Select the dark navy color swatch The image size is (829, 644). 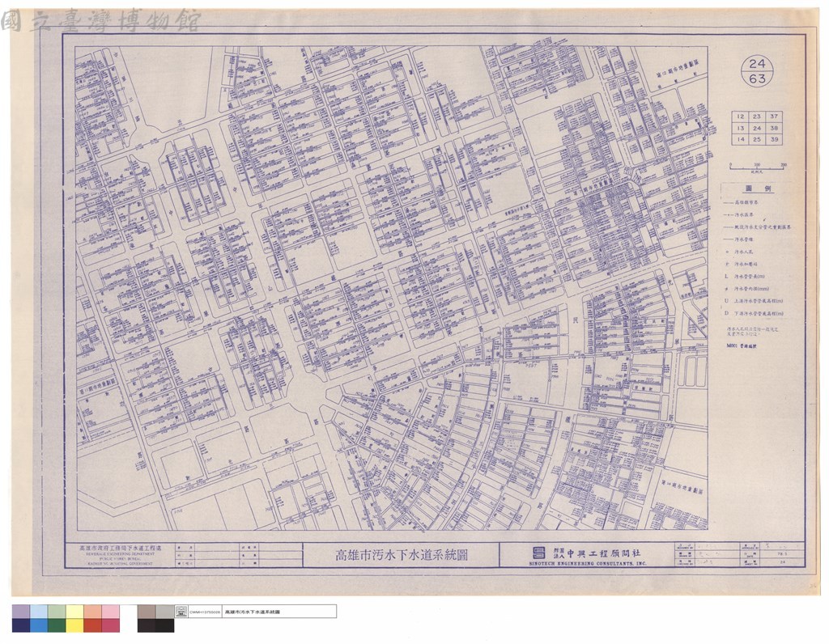tap(21, 625)
